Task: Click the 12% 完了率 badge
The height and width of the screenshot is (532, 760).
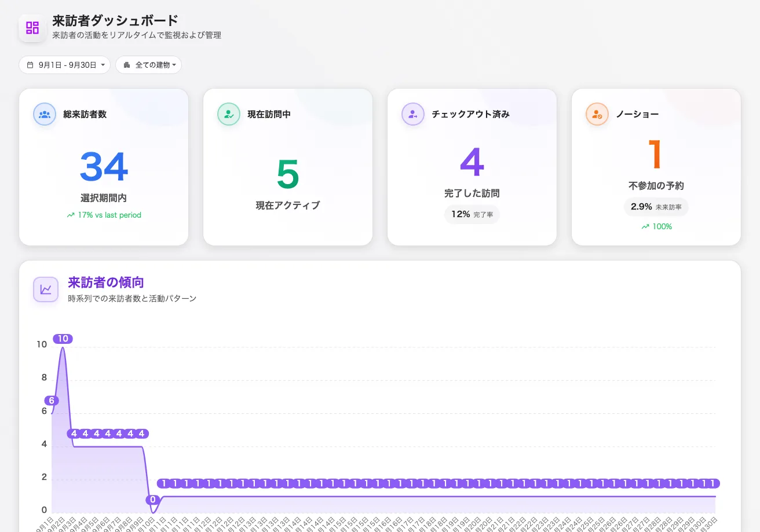Action: (472, 214)
